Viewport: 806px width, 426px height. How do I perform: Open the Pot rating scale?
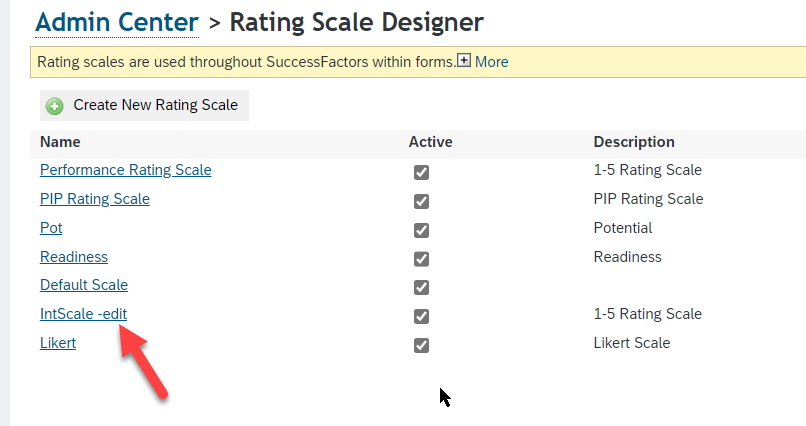51,228
